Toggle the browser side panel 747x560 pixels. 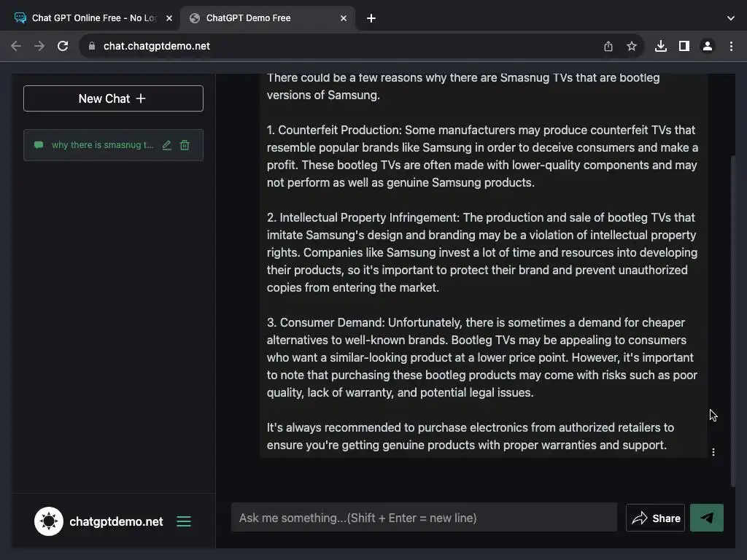coord(684,46)
